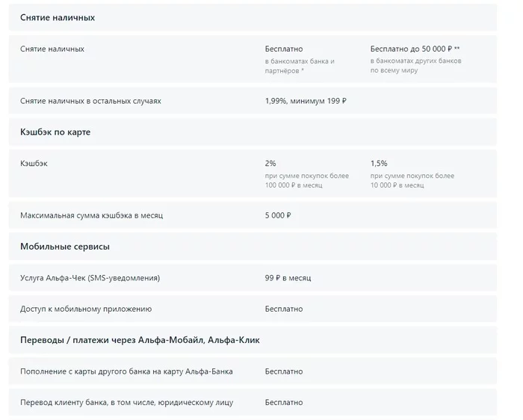This screenshot has height=420, width=523.
Task: Click 'в банкоматах других банков' note
Action: 415,61
